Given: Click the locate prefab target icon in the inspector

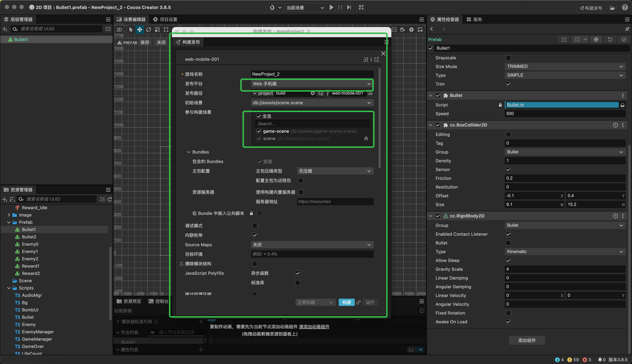Looking at the screenshot, I should [x=596, y=39].
